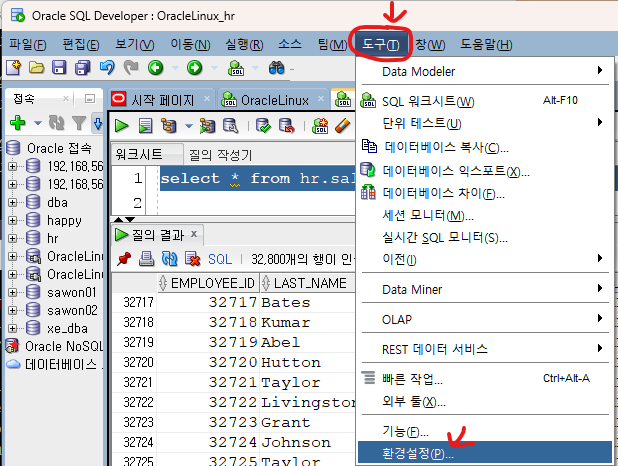618x466 pixels.
Task: Click the green Forward navigation icon
Action: click(195, 68)
